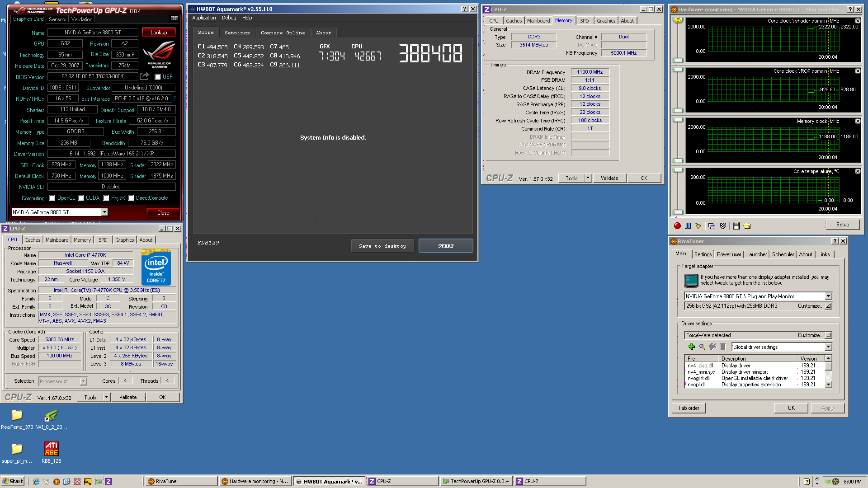
Task: Click Tab order button in RivaTuner
Action: (689, 408)
